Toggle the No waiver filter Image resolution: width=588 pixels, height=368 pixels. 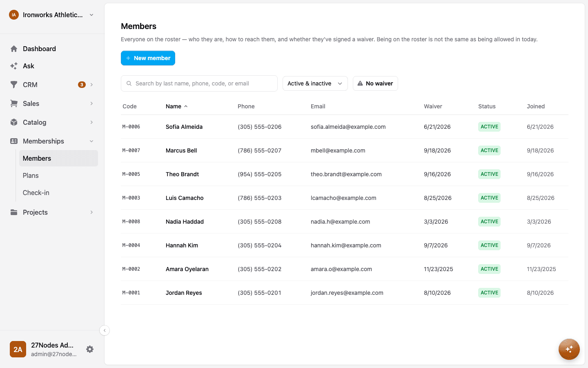pos(375,83)
